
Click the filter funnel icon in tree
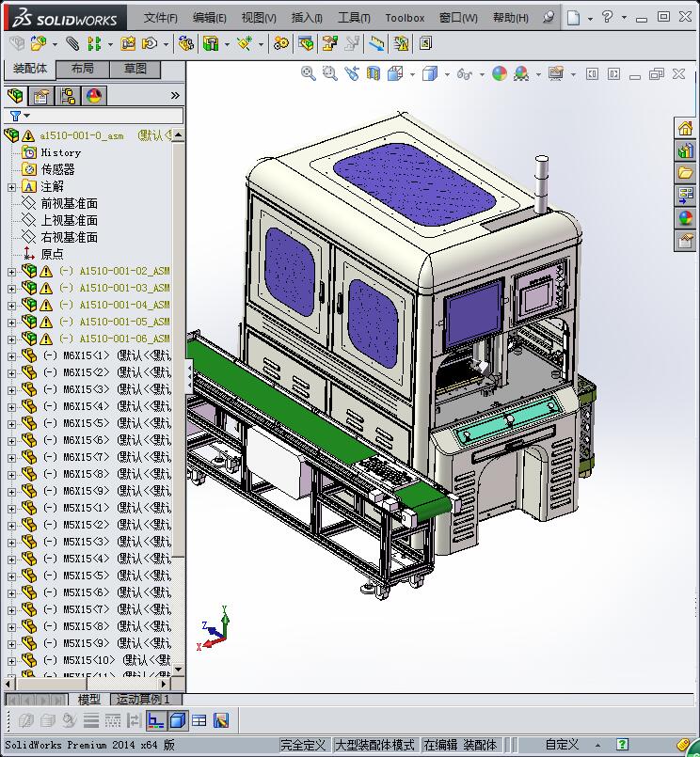[15, 116]
